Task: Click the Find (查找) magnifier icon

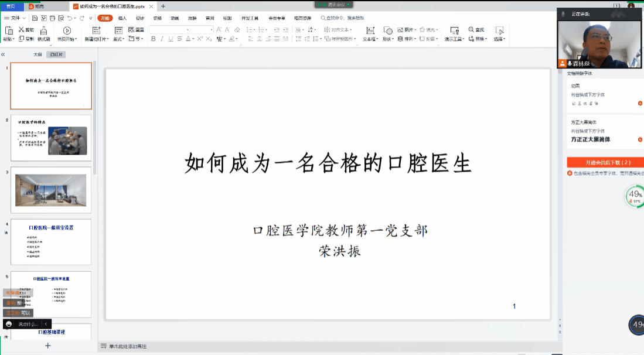Action: point(472,29)
